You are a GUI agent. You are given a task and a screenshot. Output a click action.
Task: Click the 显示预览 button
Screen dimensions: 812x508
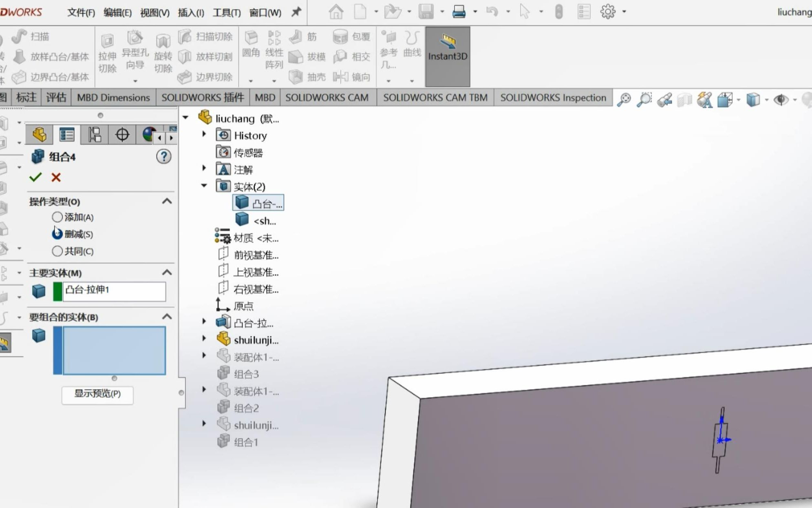tap(97, 393)
